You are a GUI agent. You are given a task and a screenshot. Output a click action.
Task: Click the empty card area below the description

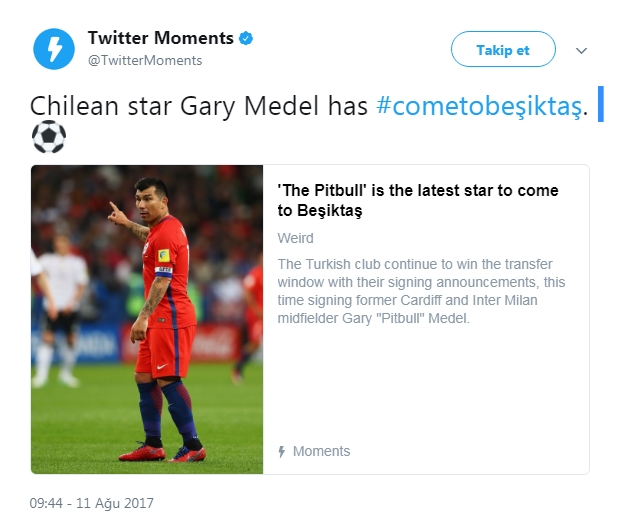pos(425,385)
